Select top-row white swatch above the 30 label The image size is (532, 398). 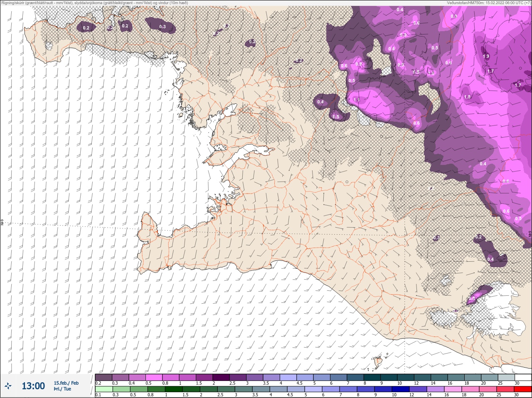(x=523, y=377)
